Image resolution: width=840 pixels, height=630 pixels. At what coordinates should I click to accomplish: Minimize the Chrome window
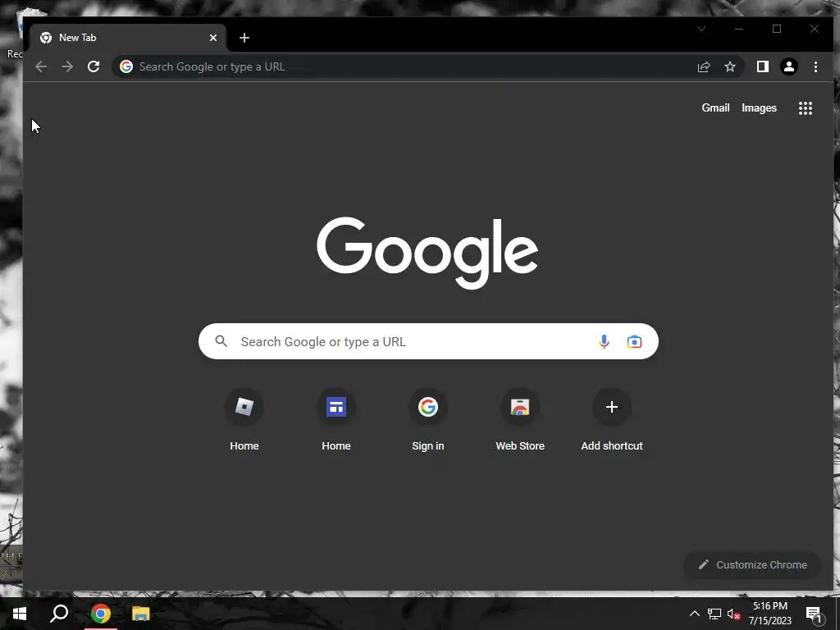pos(739,29)
